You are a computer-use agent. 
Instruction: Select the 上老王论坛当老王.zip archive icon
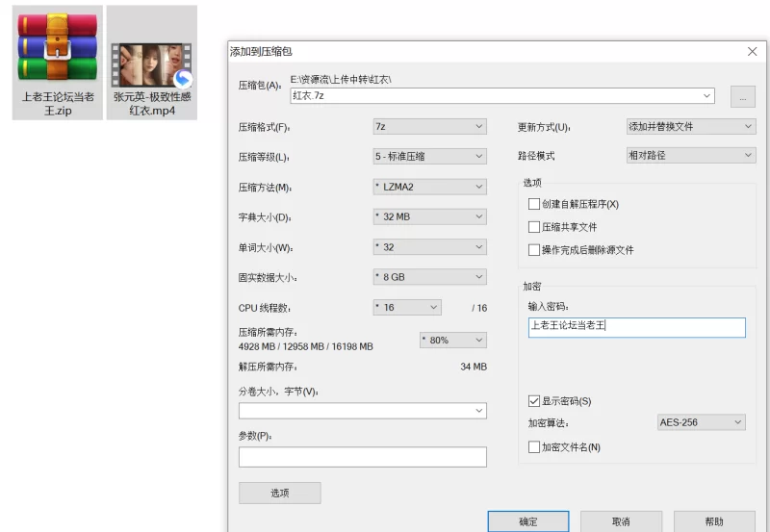pyautogui.click(x=58, y=47)
